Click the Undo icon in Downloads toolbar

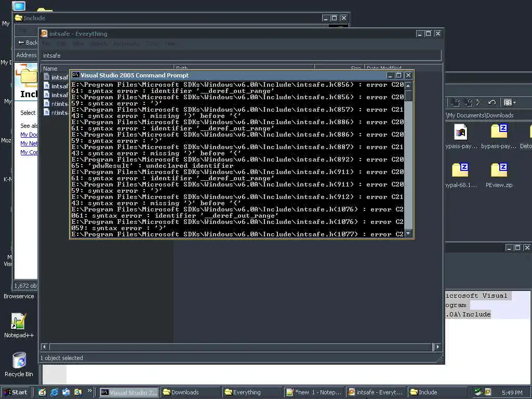[x=492, y=102]
